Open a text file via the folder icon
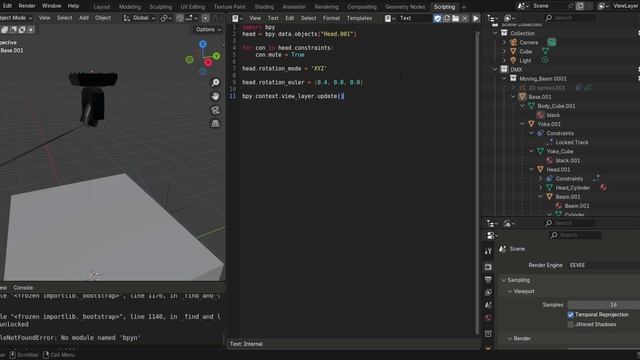The height and width of the screenshot is (360, 640). point(456,18)
